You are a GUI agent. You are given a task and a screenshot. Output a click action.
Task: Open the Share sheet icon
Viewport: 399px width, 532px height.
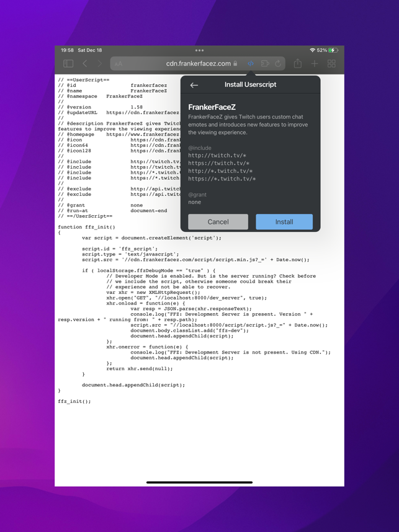[297, 63]
